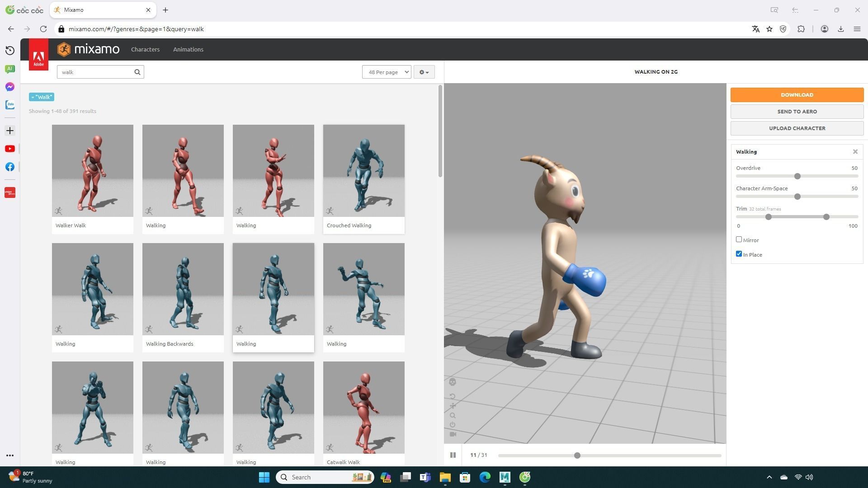Click UPLOAD CHARACTER button

pyautogui.click(x=797, y=128)
